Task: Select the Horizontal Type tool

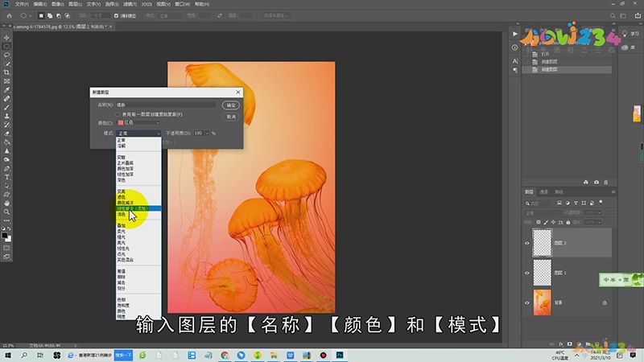Action: 6,177
